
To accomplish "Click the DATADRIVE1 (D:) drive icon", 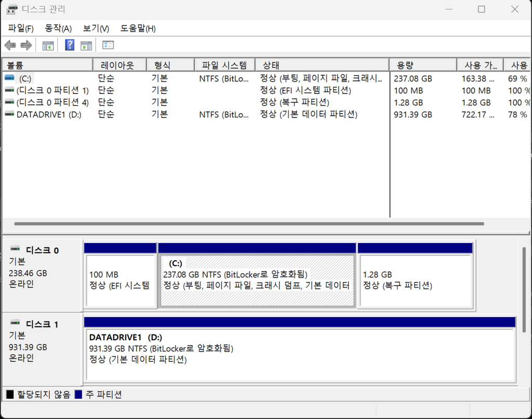I will coord(9,114).
